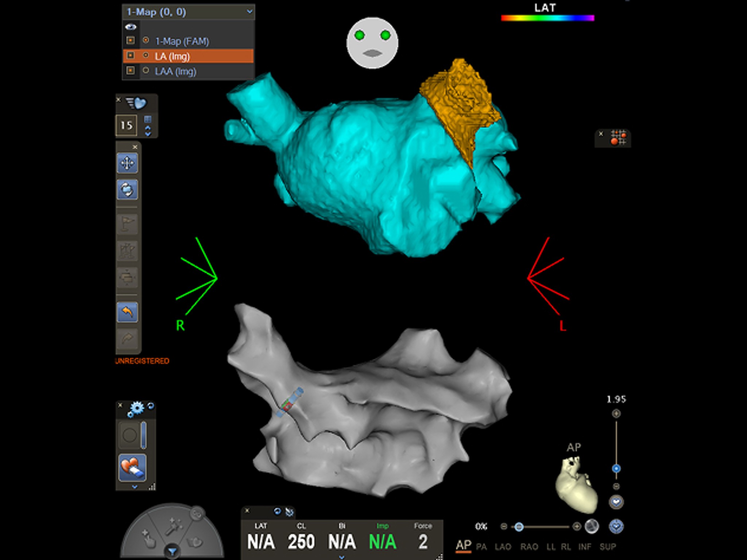
Task: Toggle visibility checkbox for LAA (Img)
Action: [x=131, y=70]
